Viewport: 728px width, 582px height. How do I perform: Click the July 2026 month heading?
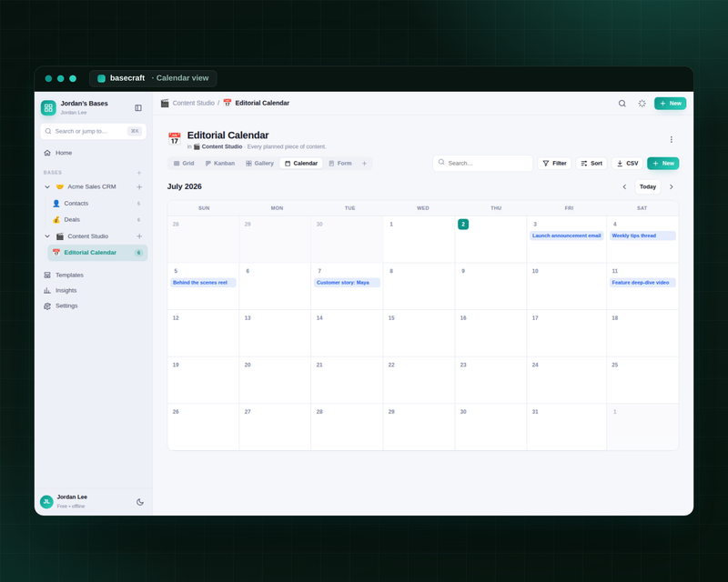(185, 186)
